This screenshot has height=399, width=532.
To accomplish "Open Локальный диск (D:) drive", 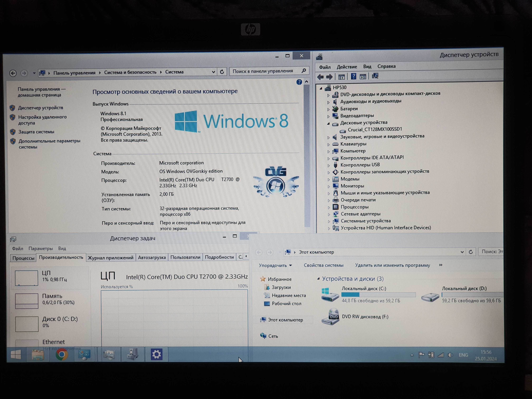I will pos(462,295).
